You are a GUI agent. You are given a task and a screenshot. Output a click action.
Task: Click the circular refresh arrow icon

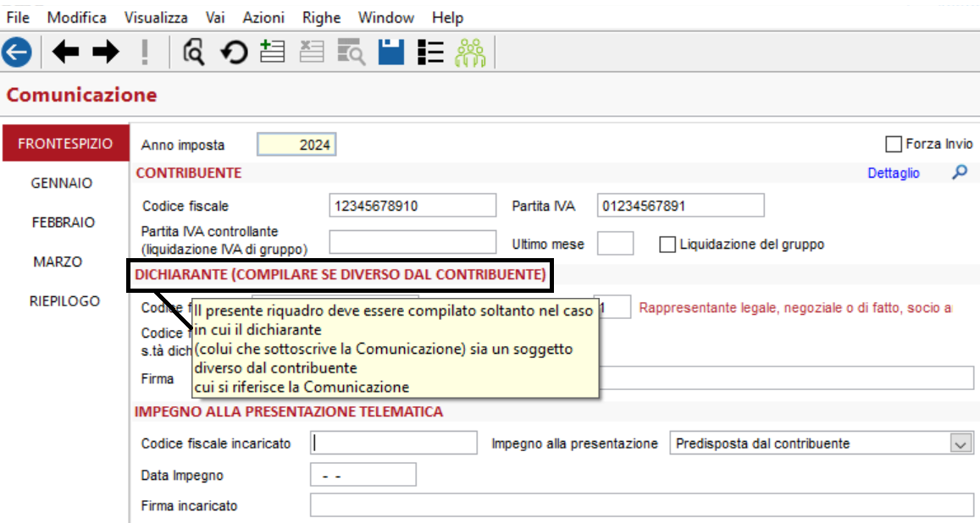click(234, 52)
